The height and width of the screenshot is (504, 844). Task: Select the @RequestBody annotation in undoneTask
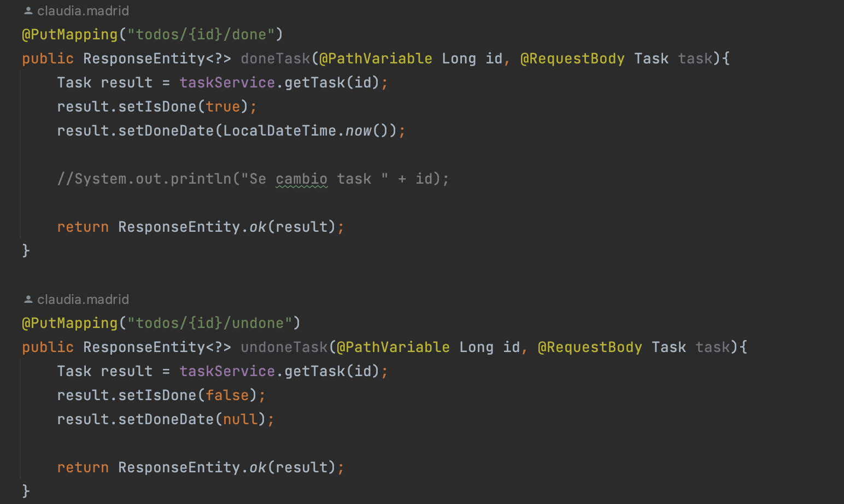click(x=590, y=347)
